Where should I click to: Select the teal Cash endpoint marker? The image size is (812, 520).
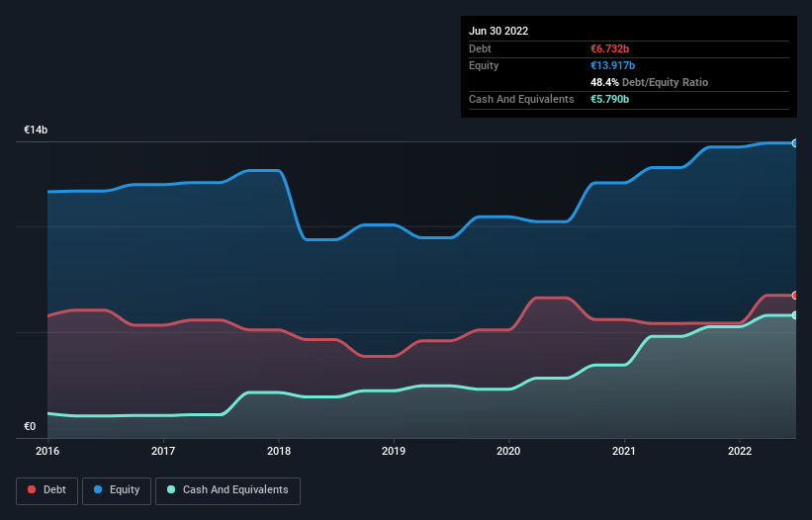click(x=795, y=315)
